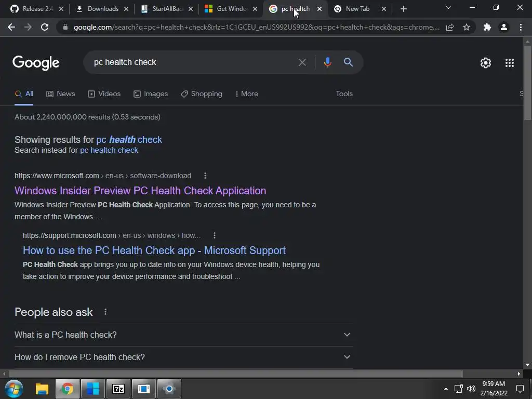Click the address bar URL
This screenshot has width=532, height=399.
coord(256,27)
